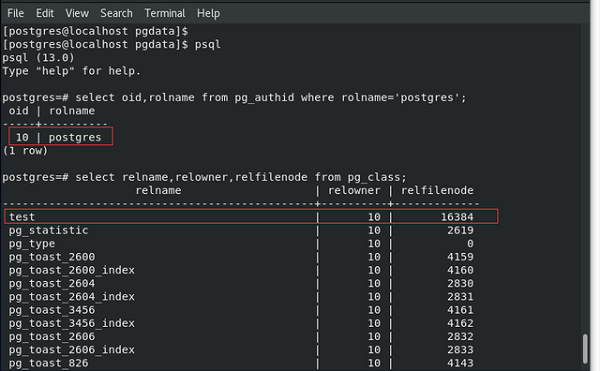
Task: Click the 'pg_toast_2604_index' row name
Action: click(x=72, y=296)
